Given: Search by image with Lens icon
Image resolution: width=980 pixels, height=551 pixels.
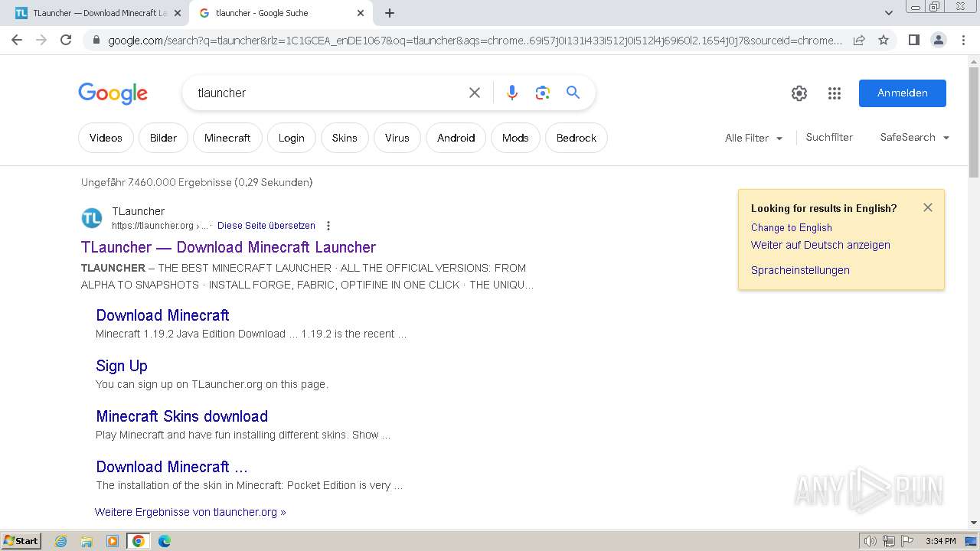Looking at the screenshot, I should 543,93.
